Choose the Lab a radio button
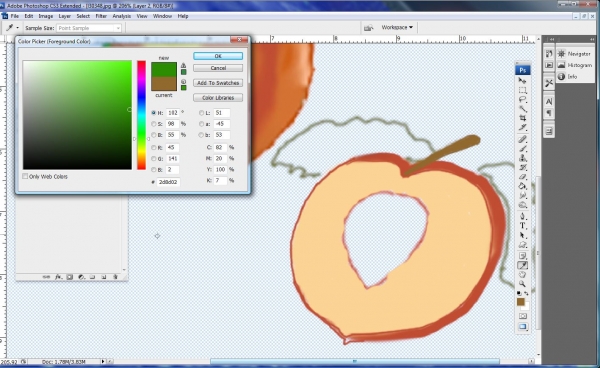This screenshot has height=368, width=600. coord(201,124)
